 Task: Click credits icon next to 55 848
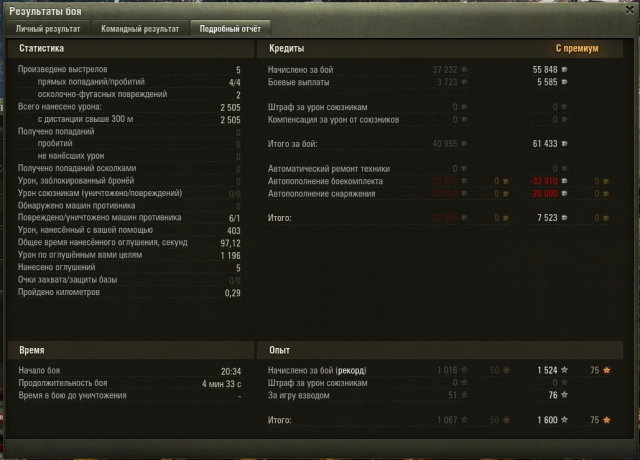coord(564,70)
